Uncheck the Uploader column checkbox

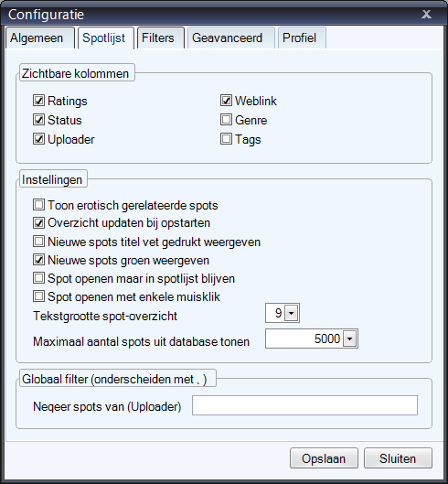(38, 139)
